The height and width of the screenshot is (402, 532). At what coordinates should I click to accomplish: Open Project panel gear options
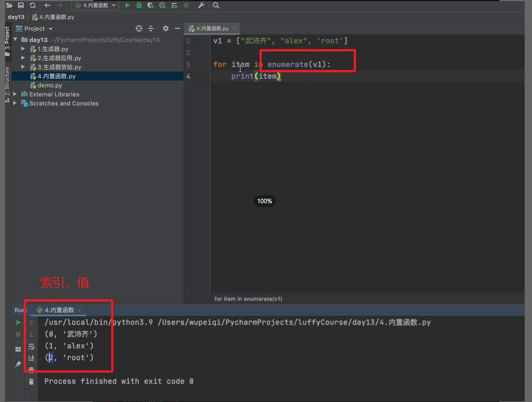[165, 29]
